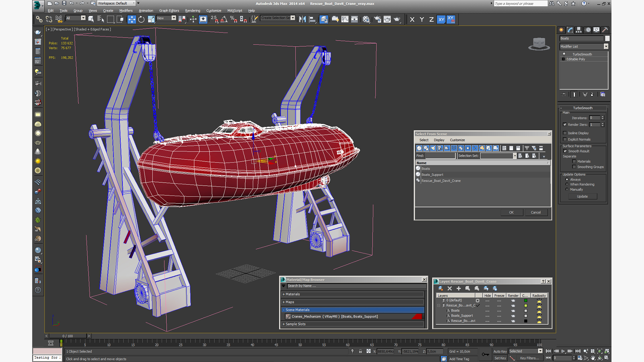Select Manually update option

click(567, 189)
